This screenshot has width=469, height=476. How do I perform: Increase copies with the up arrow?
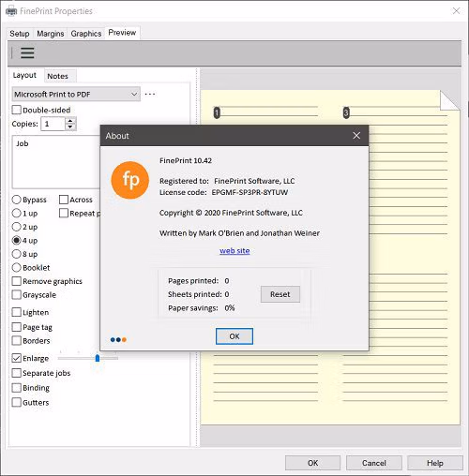70,121
